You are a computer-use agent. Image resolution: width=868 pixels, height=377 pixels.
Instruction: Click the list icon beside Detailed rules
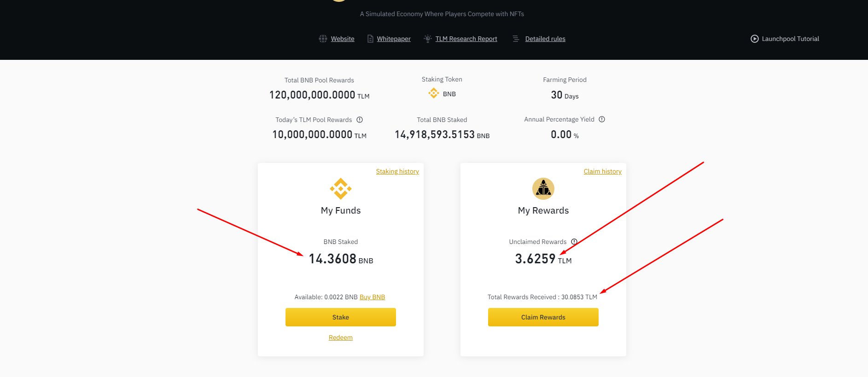516,39
